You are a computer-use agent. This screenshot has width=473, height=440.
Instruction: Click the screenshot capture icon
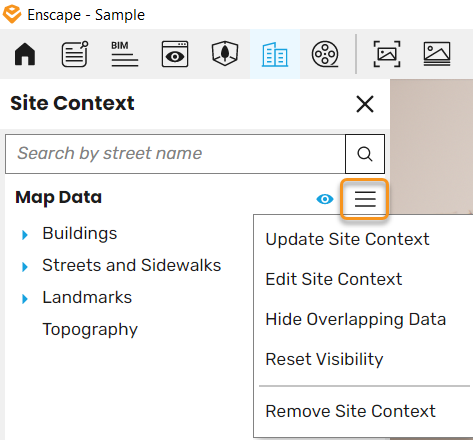tap(387, 54)
